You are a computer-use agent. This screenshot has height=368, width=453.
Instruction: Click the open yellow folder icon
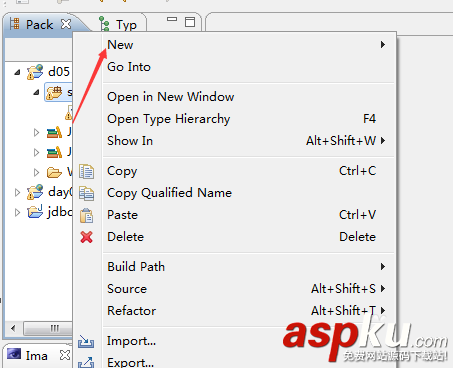(54, 172)
